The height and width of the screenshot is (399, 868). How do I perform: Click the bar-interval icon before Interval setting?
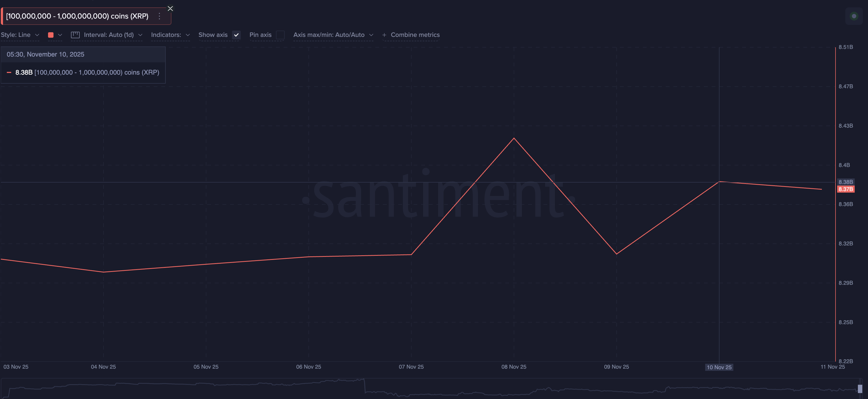(x=75, y=35)
